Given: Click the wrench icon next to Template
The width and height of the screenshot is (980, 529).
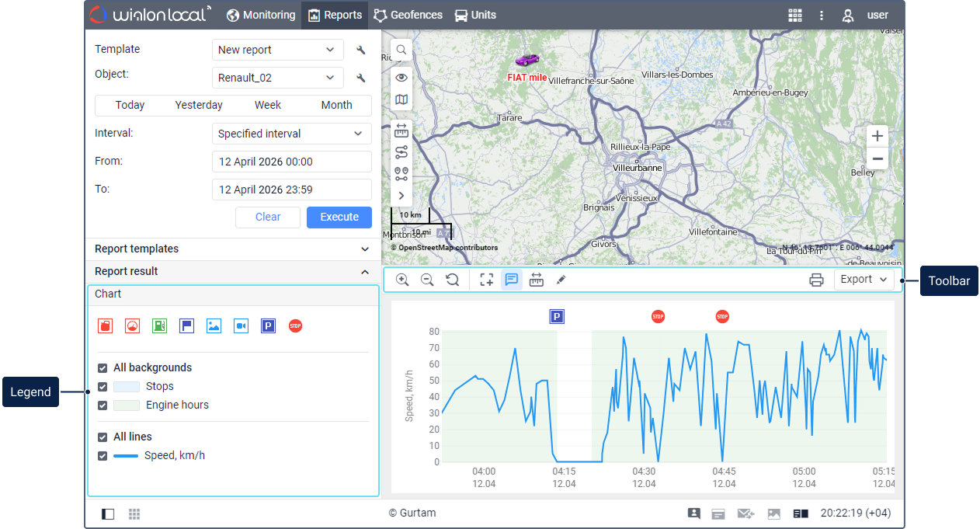Looking at the screenshot, I should (x=360, y=50).
